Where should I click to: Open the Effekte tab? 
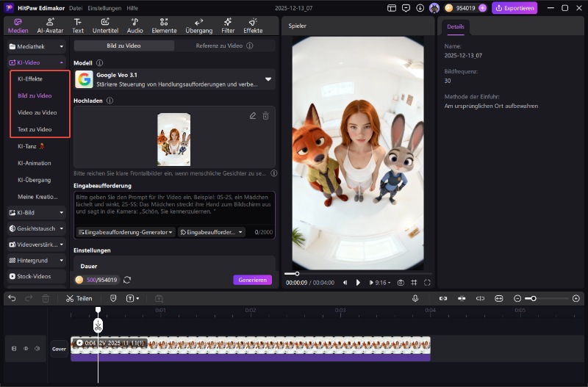[253, 26]
